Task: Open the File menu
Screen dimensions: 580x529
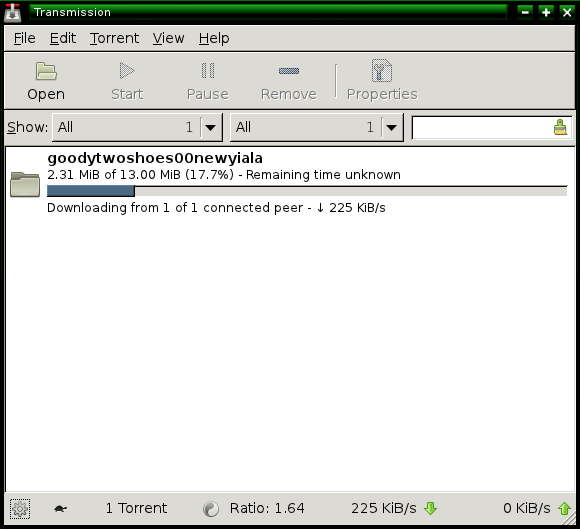Action: (24, 38)
